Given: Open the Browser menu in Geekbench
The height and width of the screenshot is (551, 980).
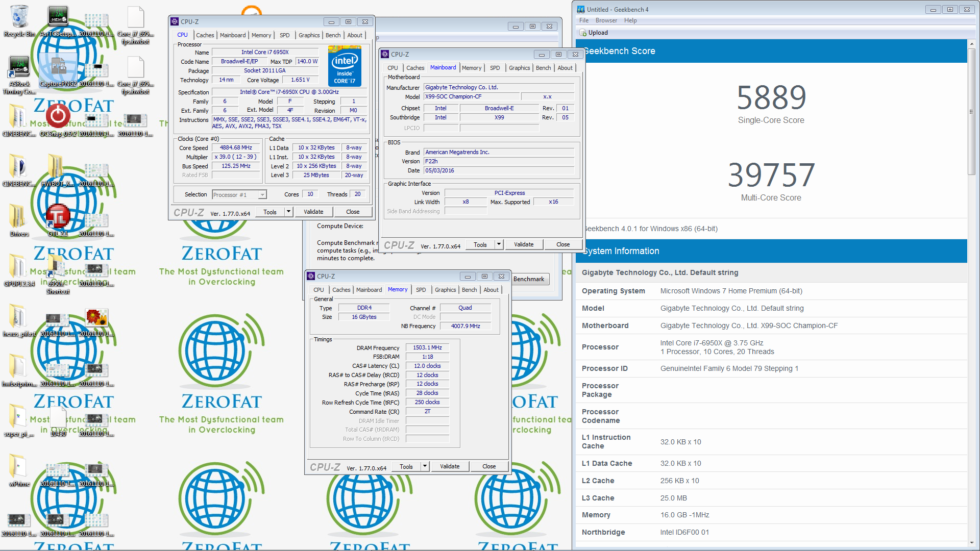Looking at the screenshot, I should point(606,20).
